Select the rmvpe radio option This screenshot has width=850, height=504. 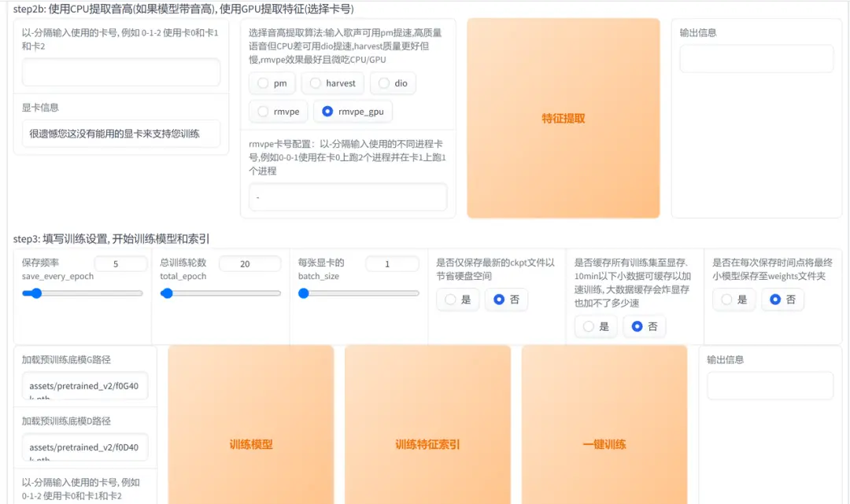click(x=278, y=112)
